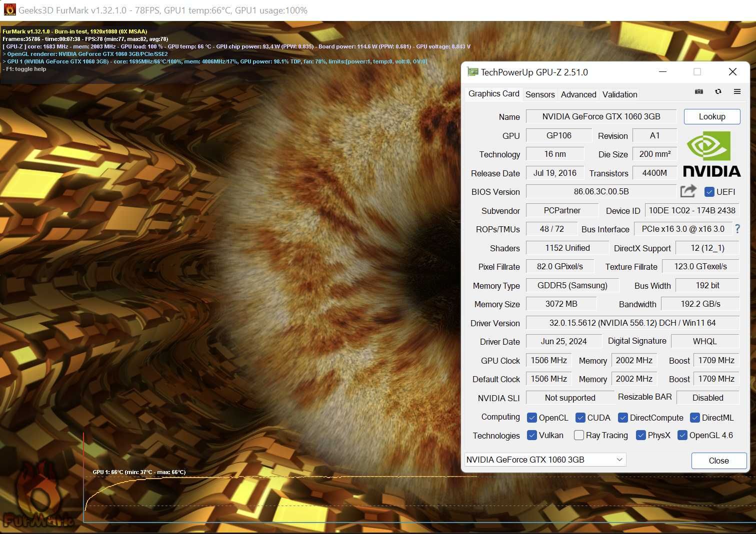Screen dimensions: 756x534
Task: Click the Memory Type GDDR5 (Samsung) field
Action: pyautogui.click(x=572, y=285)
